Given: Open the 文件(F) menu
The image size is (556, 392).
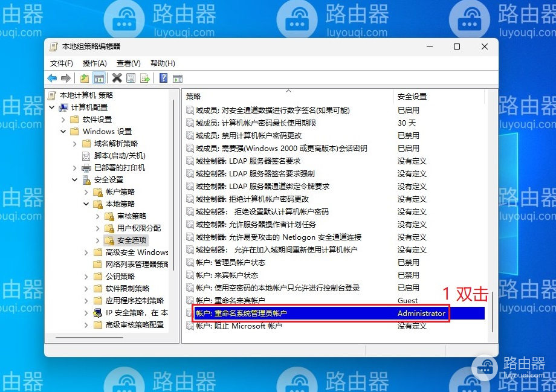Looking at the screenshot, I should (x=62, y=63).
